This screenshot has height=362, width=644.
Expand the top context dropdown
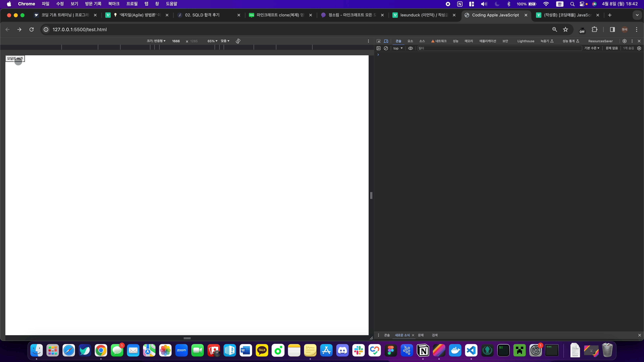(x=398, y=48)
